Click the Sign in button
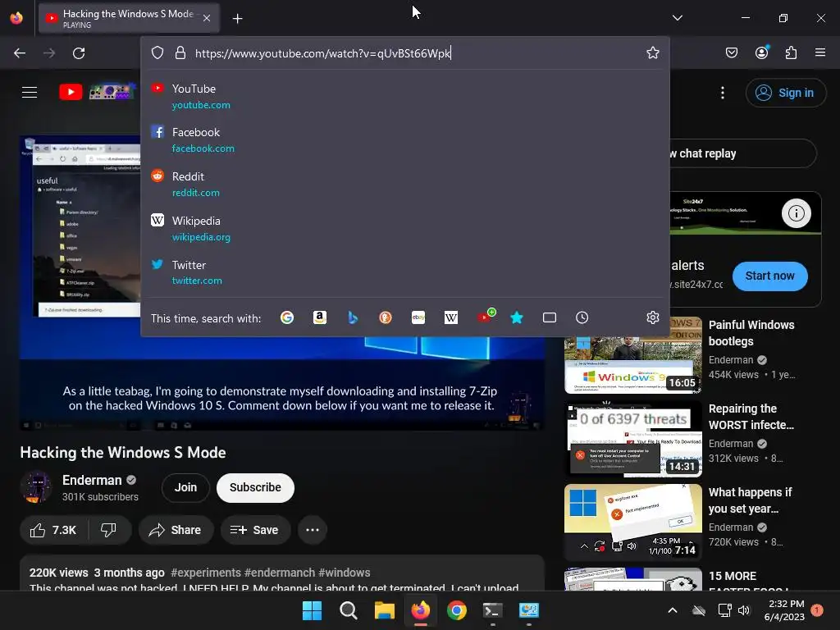Screen dimensions: 840x630 point(785,93)
